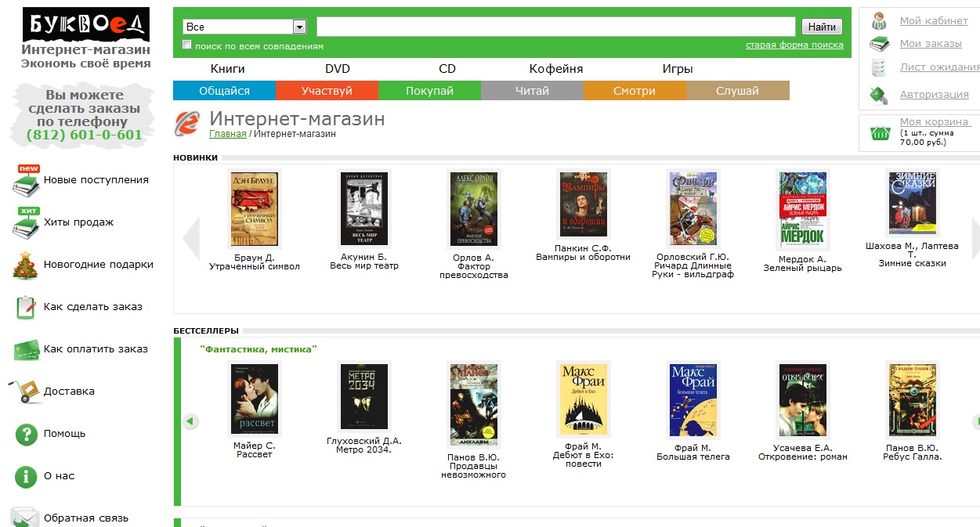Viewport: 980px width, 527px height.
Task: Open старая форма поиска link
Action: click(794, 45)
